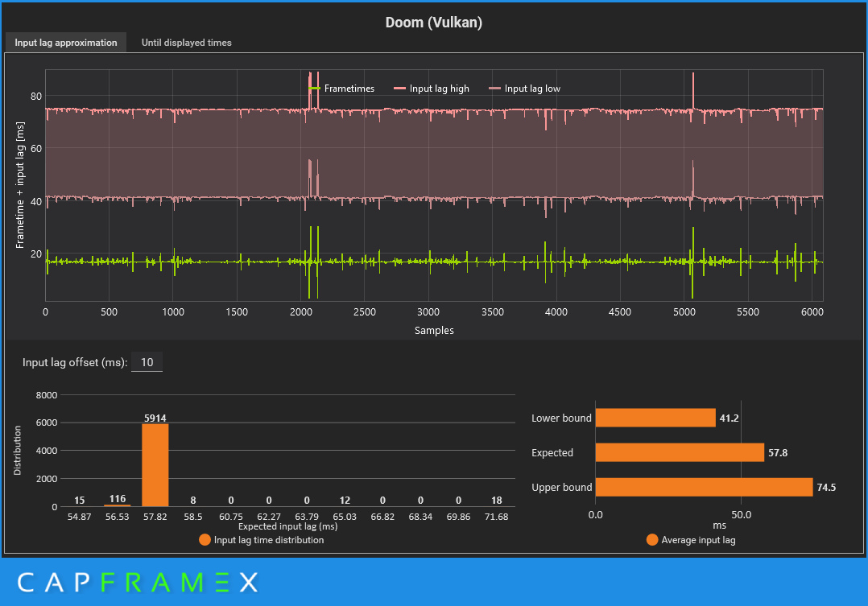Click the Lower bound 41.2 bar
The height and width of the screenshot is (606, 868).
pos(655,418)
